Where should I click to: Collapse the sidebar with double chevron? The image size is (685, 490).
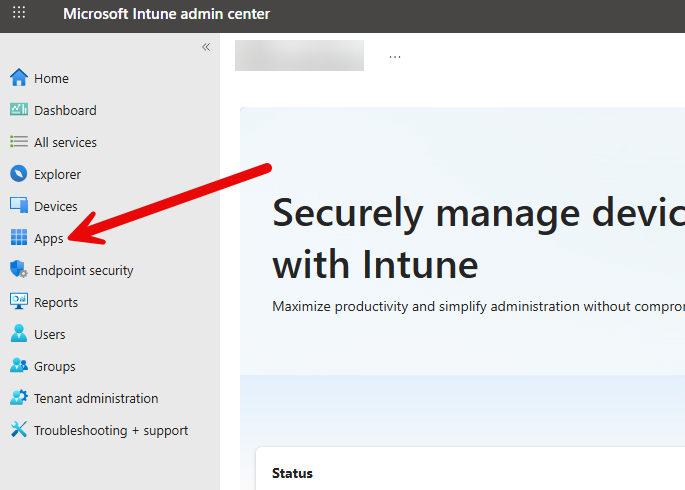click(206, 47)
